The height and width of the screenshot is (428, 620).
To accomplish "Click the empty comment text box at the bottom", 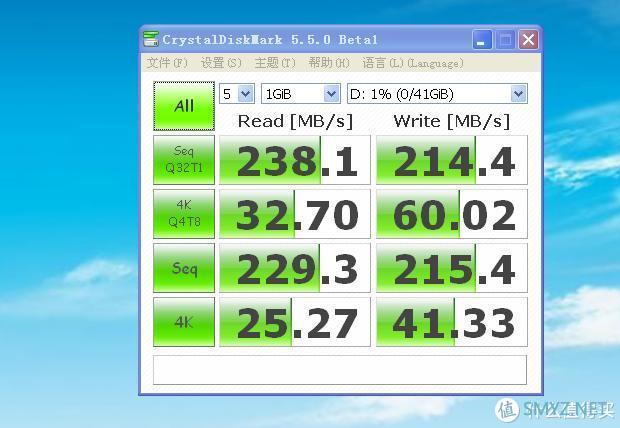I will (340, 370).
